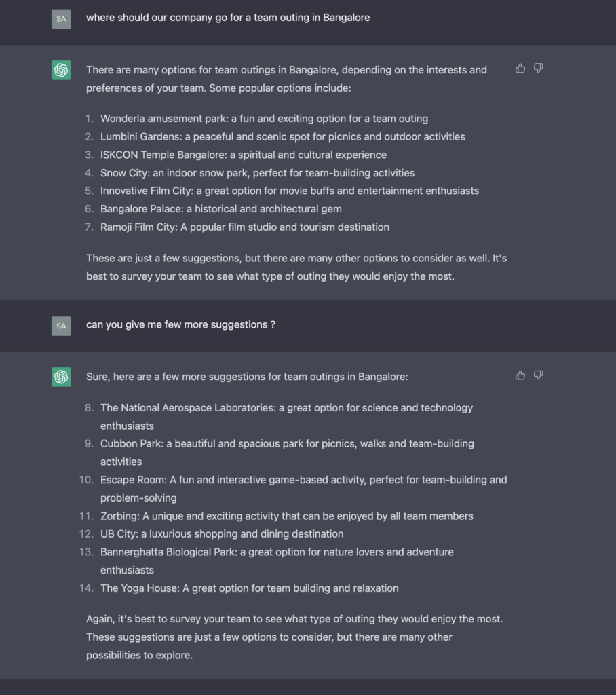Select the Escape Room suggestion
Viewport: 616px width, 695px height.
coord(303,489)
